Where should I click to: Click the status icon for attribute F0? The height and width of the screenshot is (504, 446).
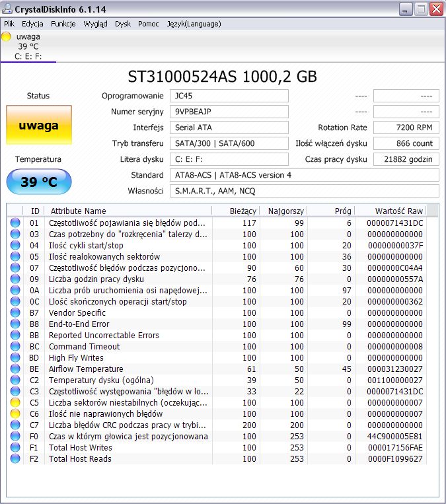point(15,436)
